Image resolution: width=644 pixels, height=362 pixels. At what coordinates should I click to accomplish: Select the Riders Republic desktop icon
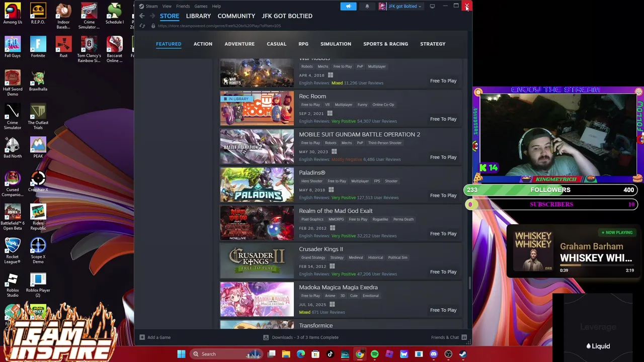(38, 217)
